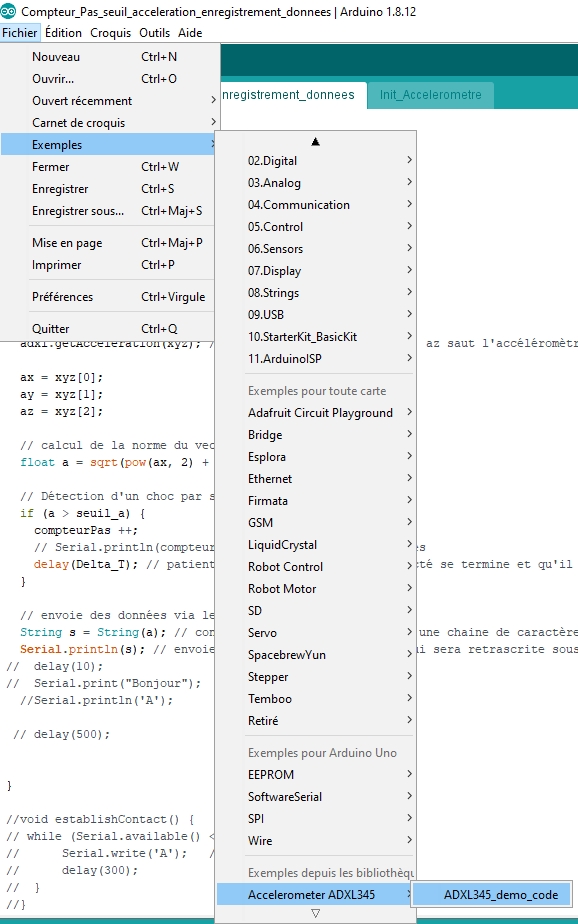Viewport: 578px width, 924px height.
Task: Open the Édition menu
Action: pyautogui.click(x=63, y=33)
